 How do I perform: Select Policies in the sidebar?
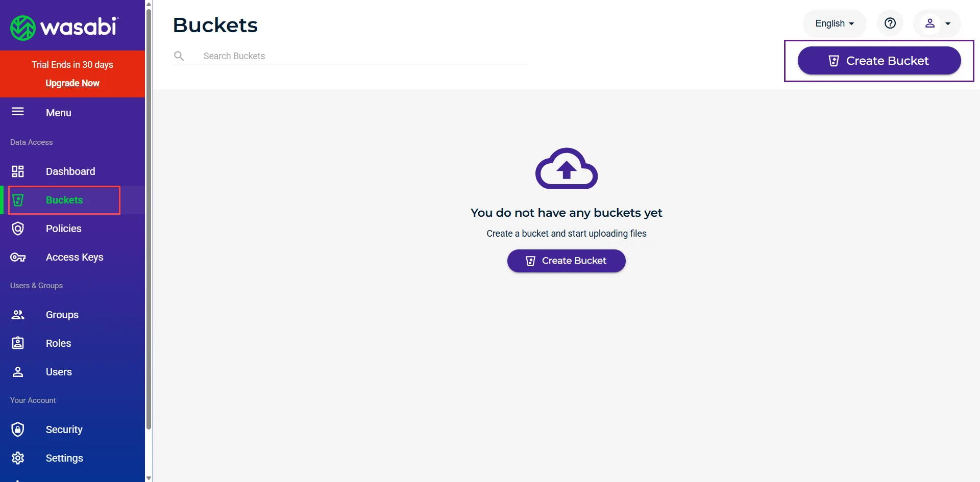click(x=64, y=229)
